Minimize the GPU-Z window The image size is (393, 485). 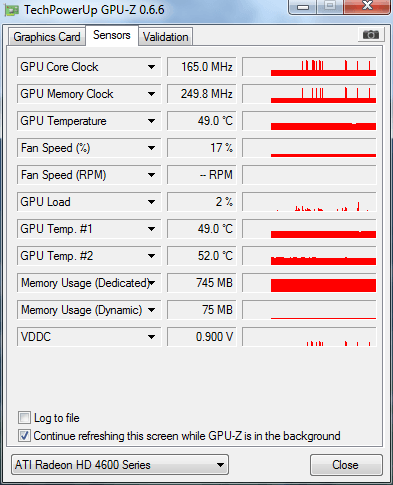click(303, 7)
